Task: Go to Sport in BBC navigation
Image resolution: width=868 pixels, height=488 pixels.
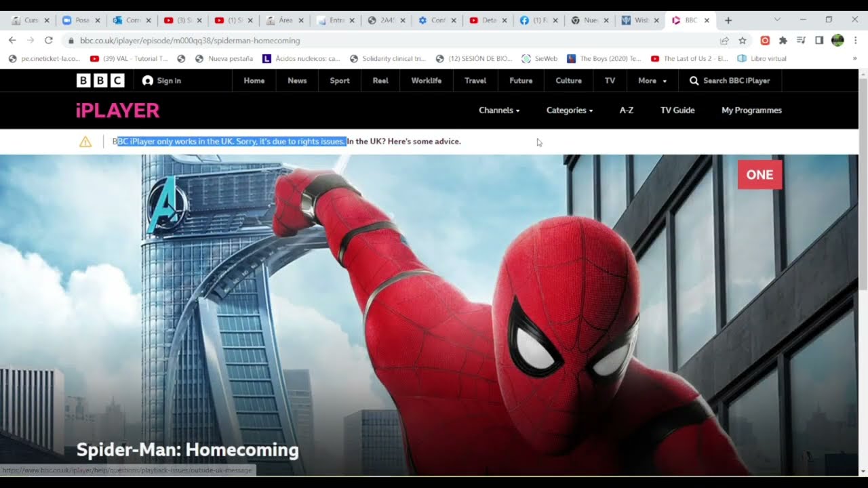Action: pos(340,81)
